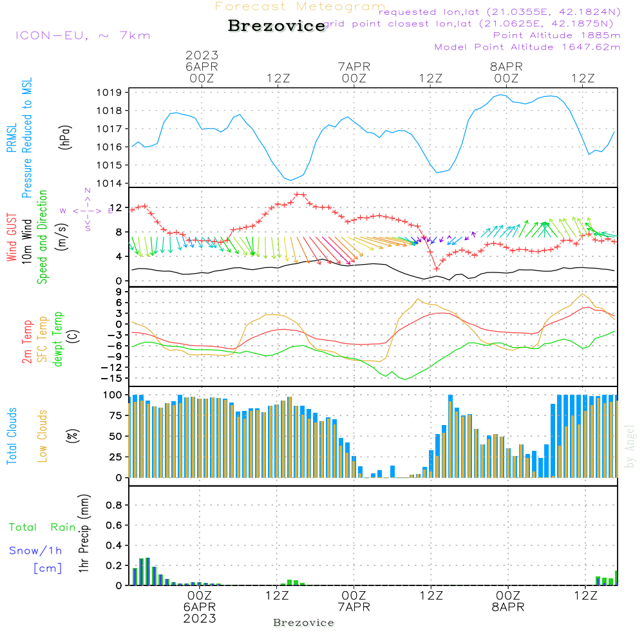Click the 'Snow/1h' blue label

coord(35,551)
